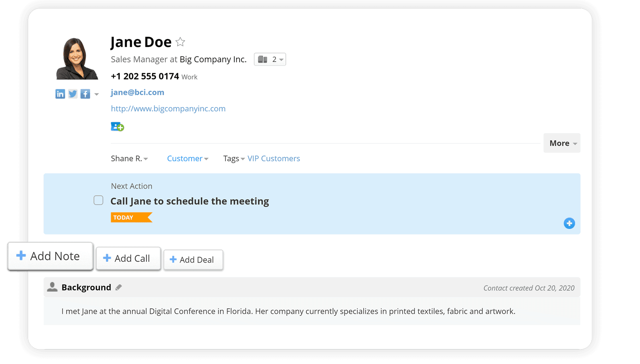Open Jane's LinkedIn profile icon
The image size is (640, 364).
tap(60, 94)
